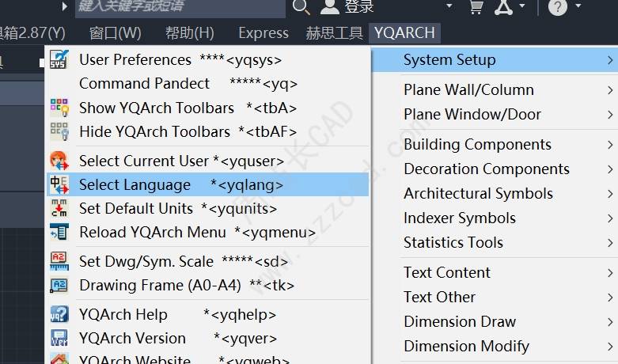Open YQArch Website entry
618x364 pixels.
click(207, 358)
